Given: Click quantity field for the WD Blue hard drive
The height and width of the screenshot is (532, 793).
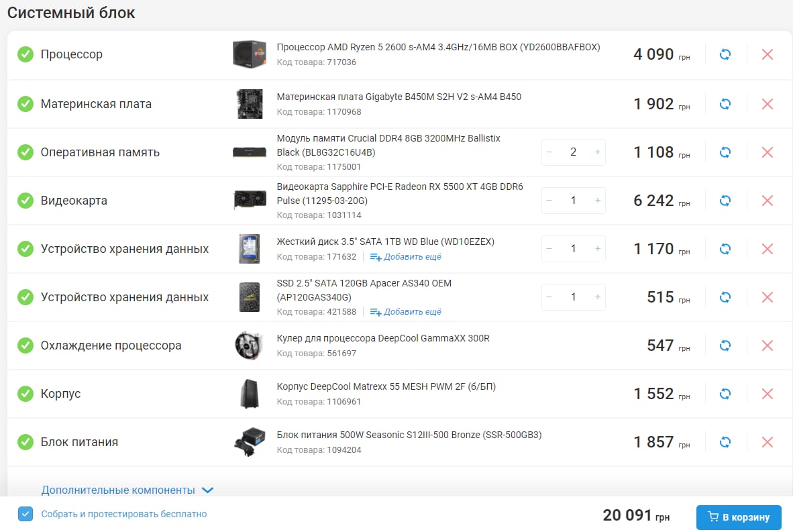Looking at the screenshot, I should (x=573, y=249).
